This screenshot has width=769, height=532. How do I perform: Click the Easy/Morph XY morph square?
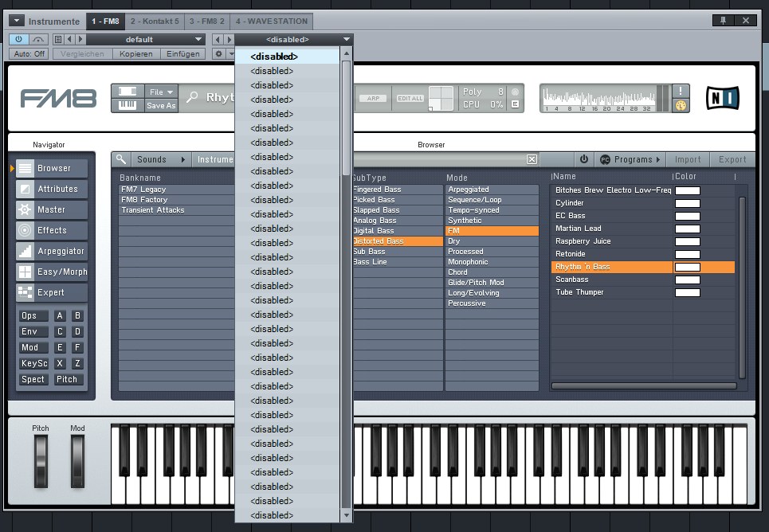click(x=441, y=98)
